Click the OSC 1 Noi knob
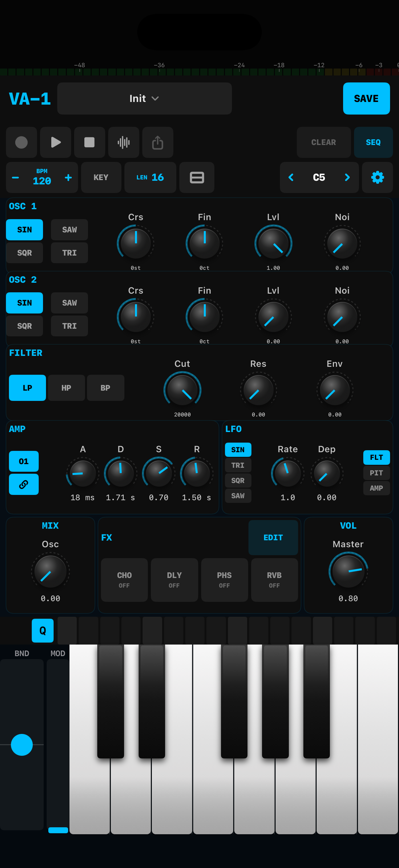 (342, 243)
